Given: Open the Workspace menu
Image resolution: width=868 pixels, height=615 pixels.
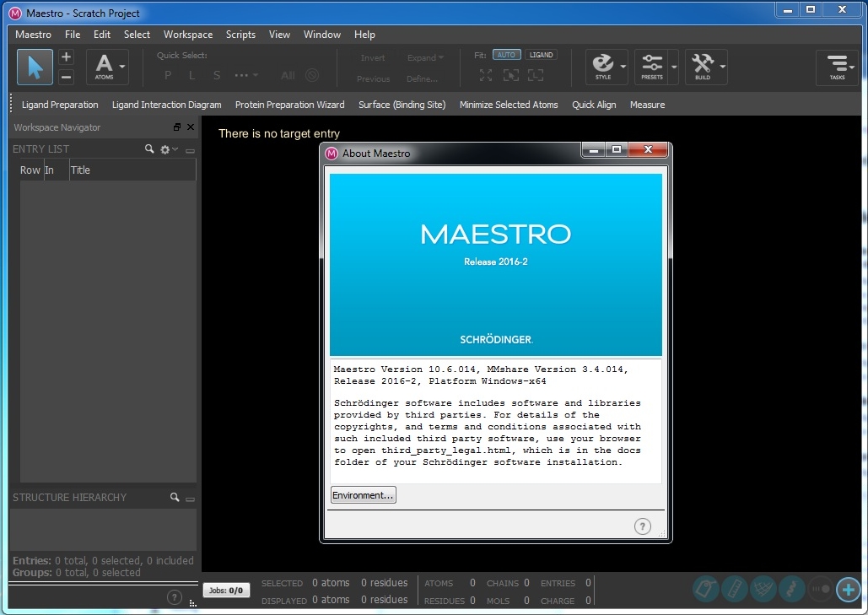Looking at the screenshot, I should click(187, 35).
